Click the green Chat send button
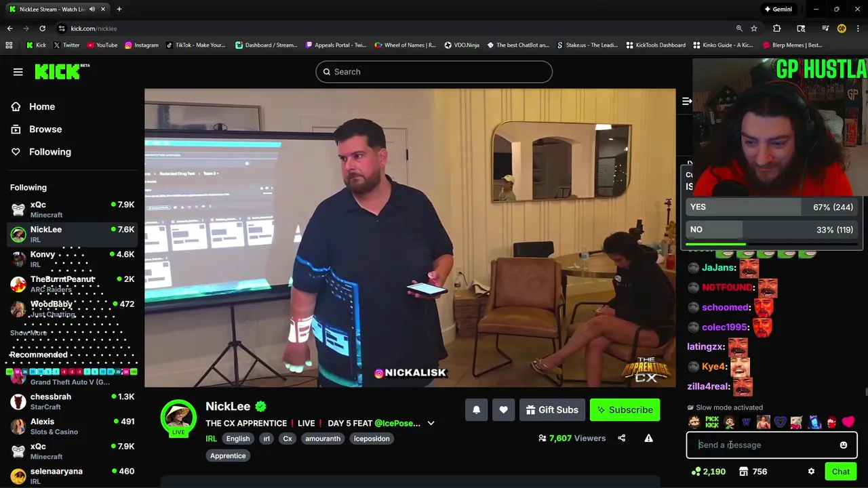This screenshot has height=488, width=868. pos(841,472)
